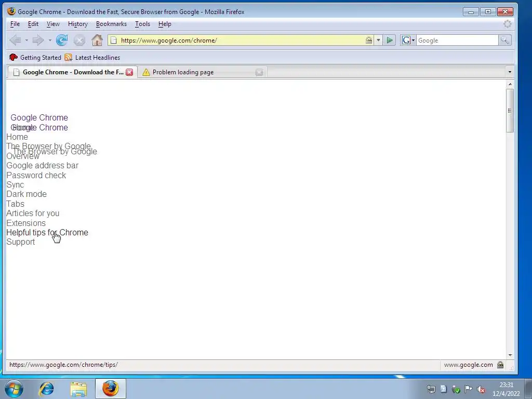Click the Sync link
Viewport: 532px width, 399px height.
pyautogui.click(x=15, y=185)
